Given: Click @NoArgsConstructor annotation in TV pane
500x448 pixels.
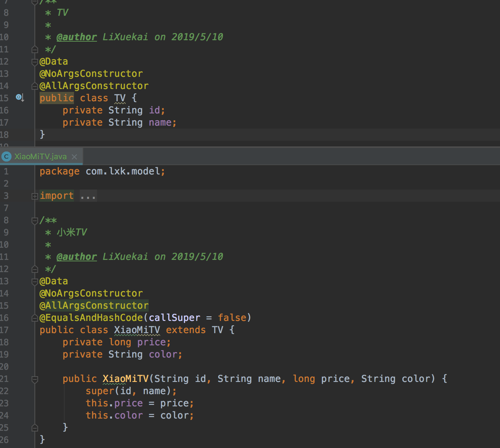Looking at the screenshot, I should point(91,74).
